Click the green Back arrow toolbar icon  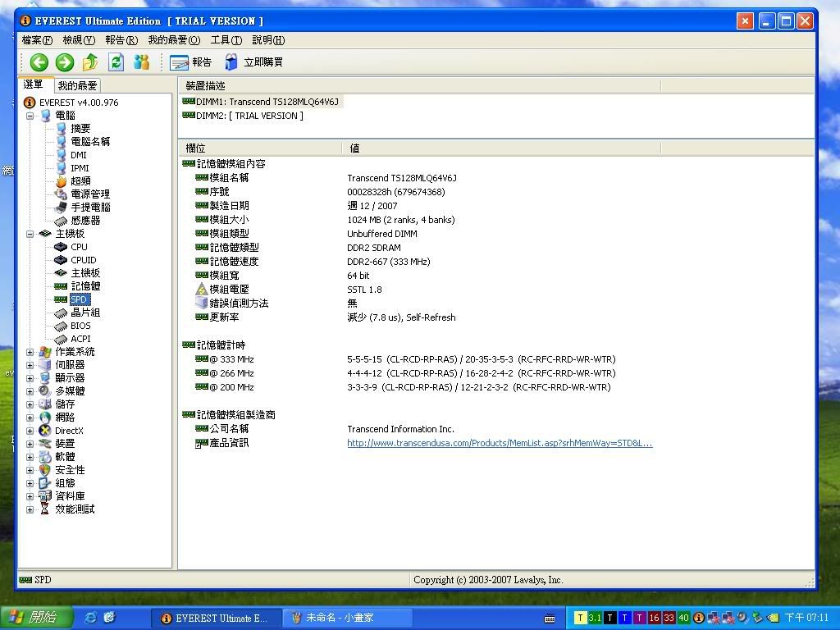click(39, 62)
